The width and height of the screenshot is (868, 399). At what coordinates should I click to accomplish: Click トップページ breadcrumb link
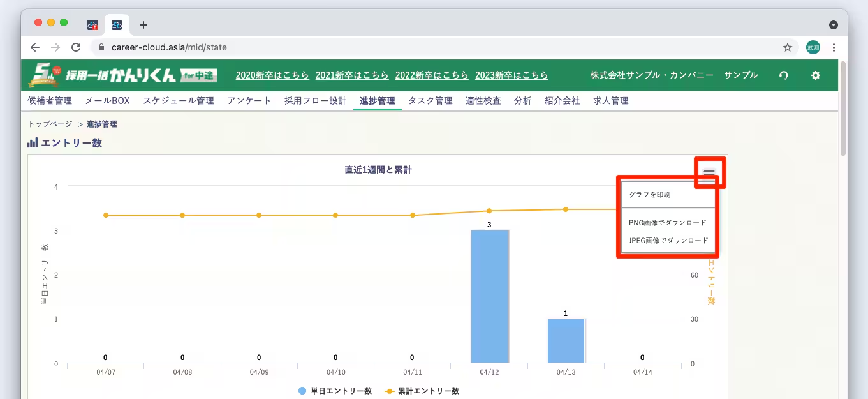(x=50, y=124)
